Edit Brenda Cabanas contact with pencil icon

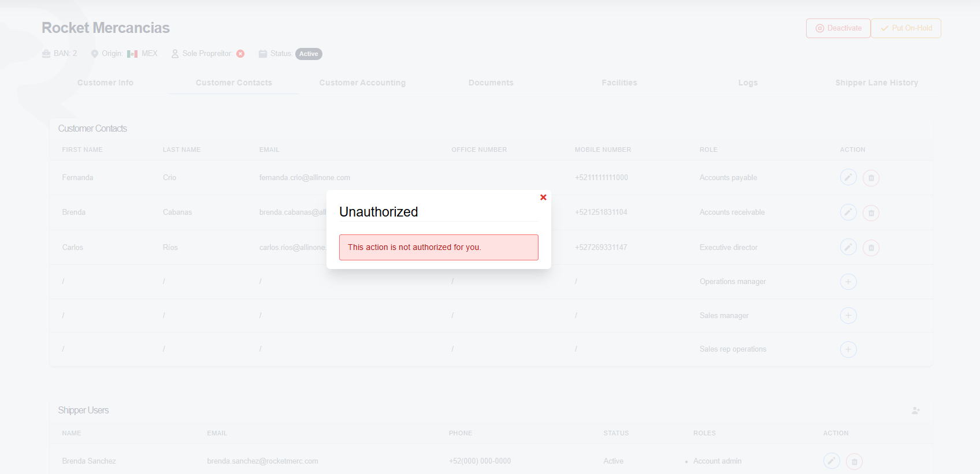point(848,212)
